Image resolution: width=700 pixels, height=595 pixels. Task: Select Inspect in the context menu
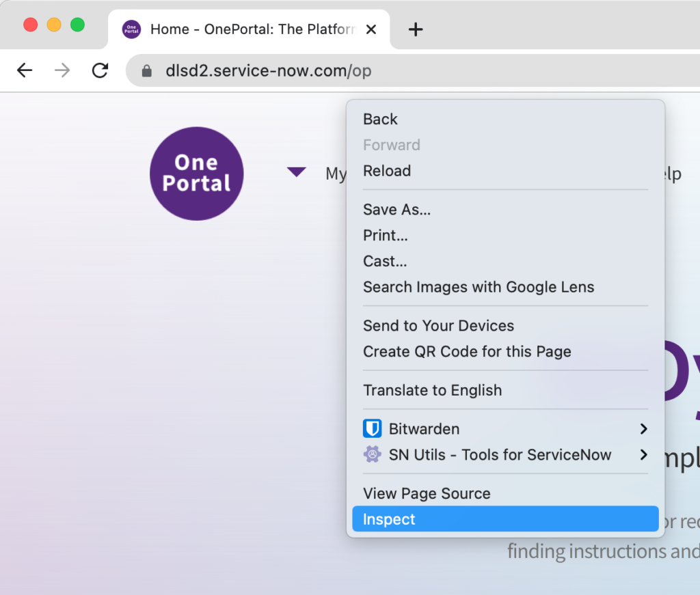pyautogui.click(x=505, y=518)
